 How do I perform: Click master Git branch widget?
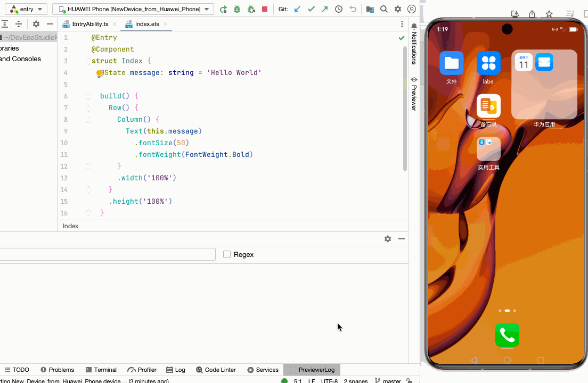[x=388, y=381]
